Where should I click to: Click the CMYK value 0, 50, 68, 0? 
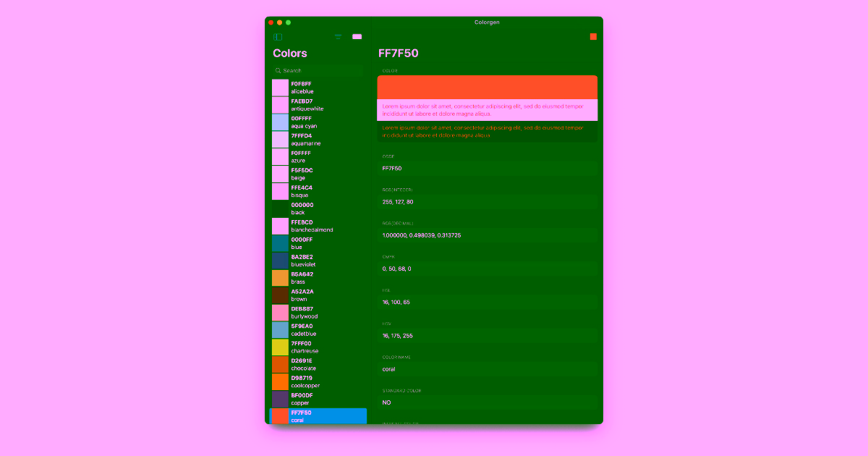click(396, 269)
